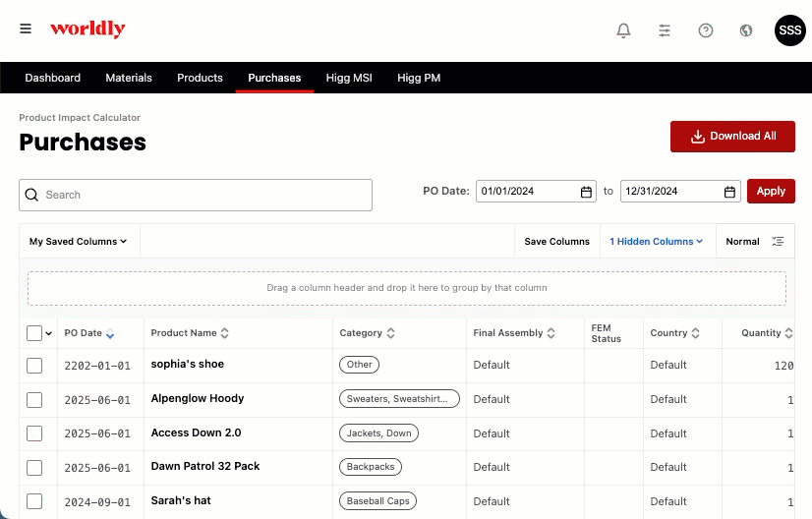Open notifications bell

pyautogui.click(x=623, y=30)
